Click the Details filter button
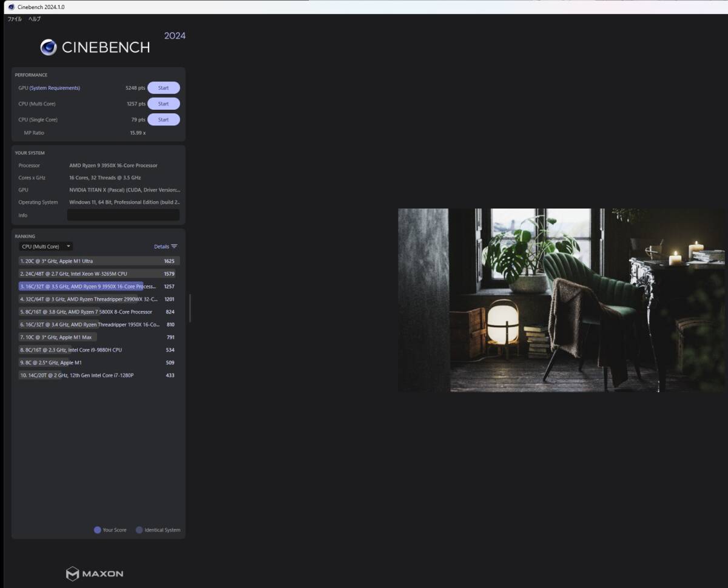 coord(166,247)
